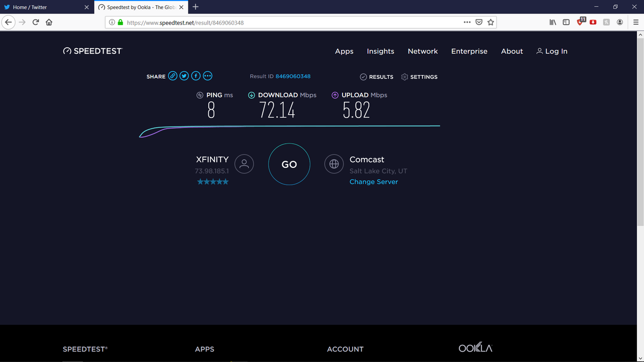
Task: Show site information icon in address bar
Action: (x=112, y=23)
